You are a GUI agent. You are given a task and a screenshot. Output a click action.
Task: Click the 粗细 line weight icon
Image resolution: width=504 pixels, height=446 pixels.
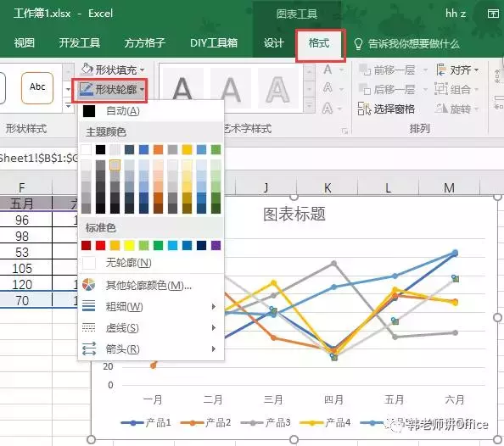89,306
